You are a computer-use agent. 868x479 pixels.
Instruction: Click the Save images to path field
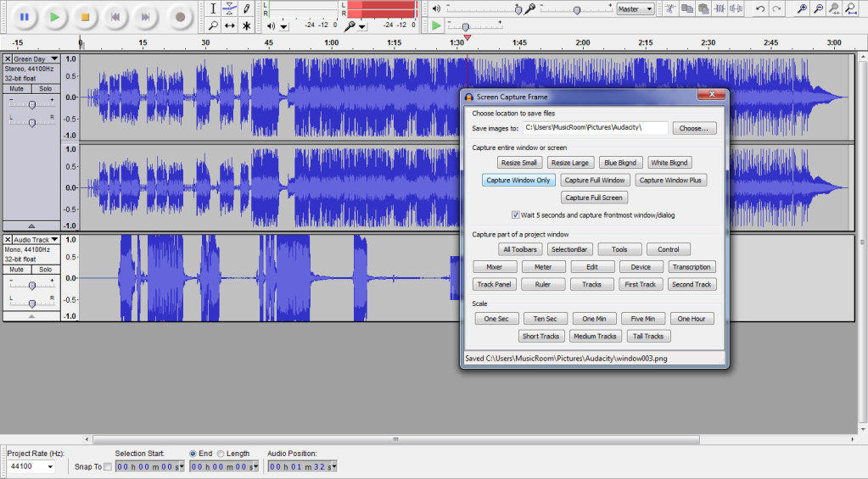click(594, 128)
